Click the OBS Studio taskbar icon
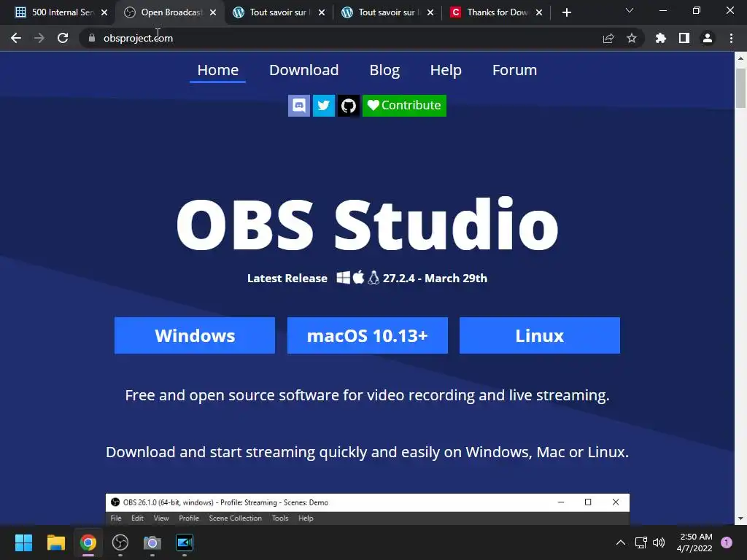The height and width of the screenshot is (560, 747). [x=120, y=542]
